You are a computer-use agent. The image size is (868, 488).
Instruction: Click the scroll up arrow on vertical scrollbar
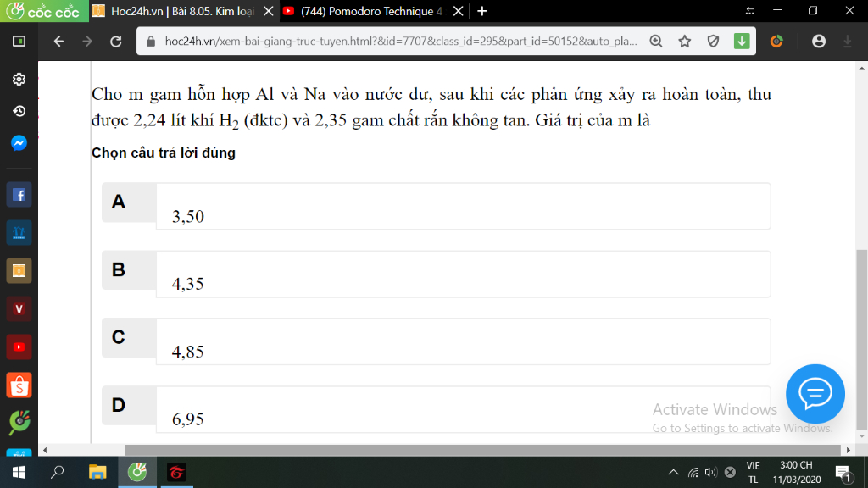[x=862, y=68]
